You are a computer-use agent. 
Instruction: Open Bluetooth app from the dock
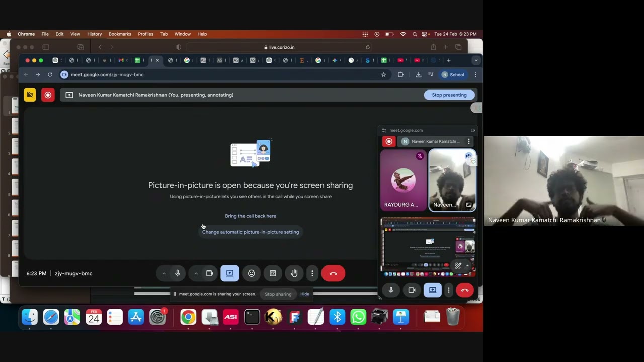click(x=337, y=317)
